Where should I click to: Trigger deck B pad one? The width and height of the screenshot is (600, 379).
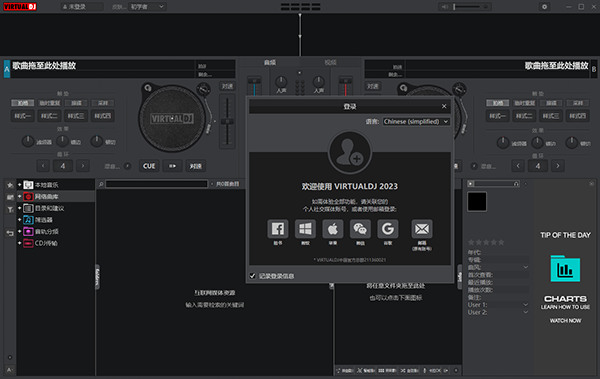coord(497,116)
